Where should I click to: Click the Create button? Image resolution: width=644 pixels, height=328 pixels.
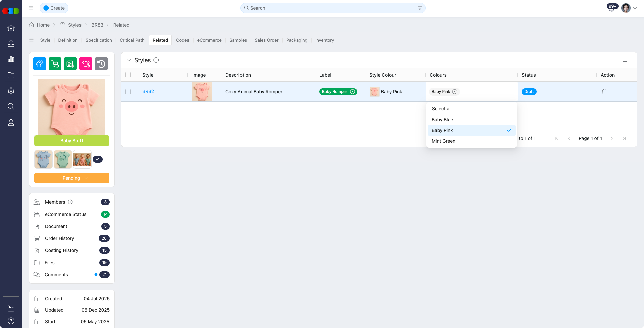[x=54, y=8]
